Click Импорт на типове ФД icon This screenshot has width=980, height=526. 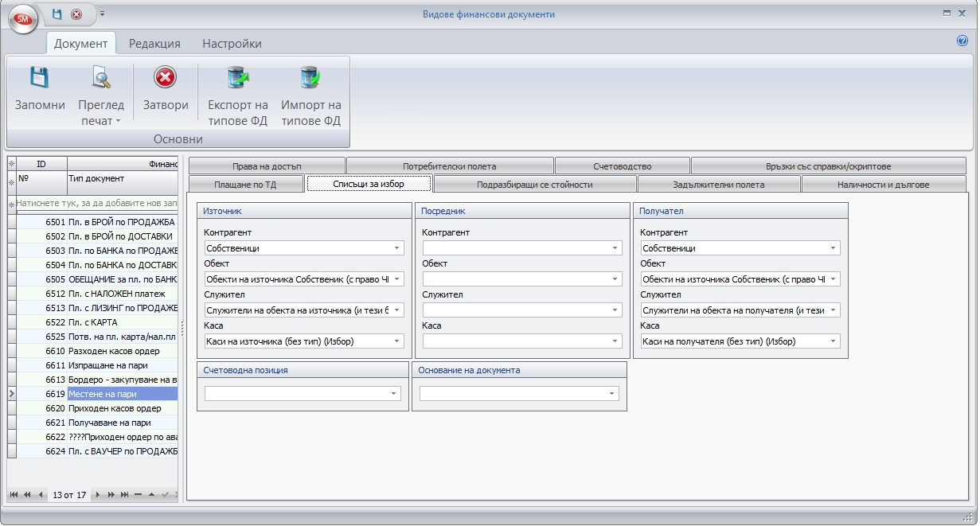pos(310,77)
